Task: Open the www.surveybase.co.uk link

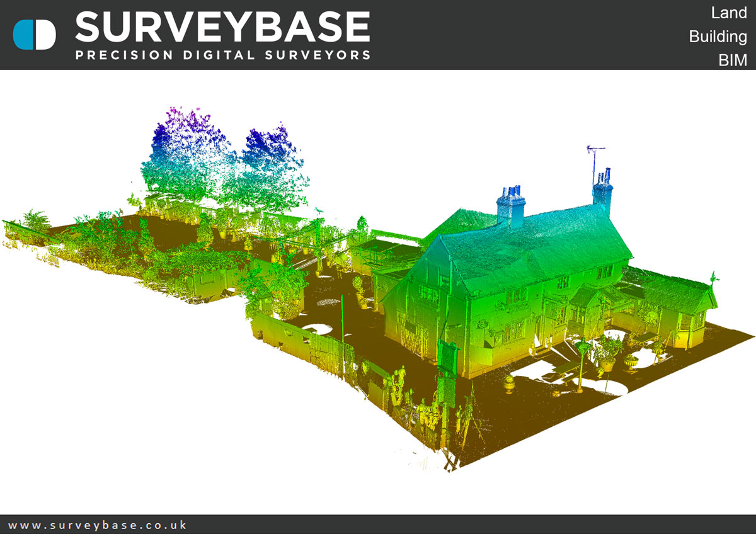Action: tap(98, 525)
